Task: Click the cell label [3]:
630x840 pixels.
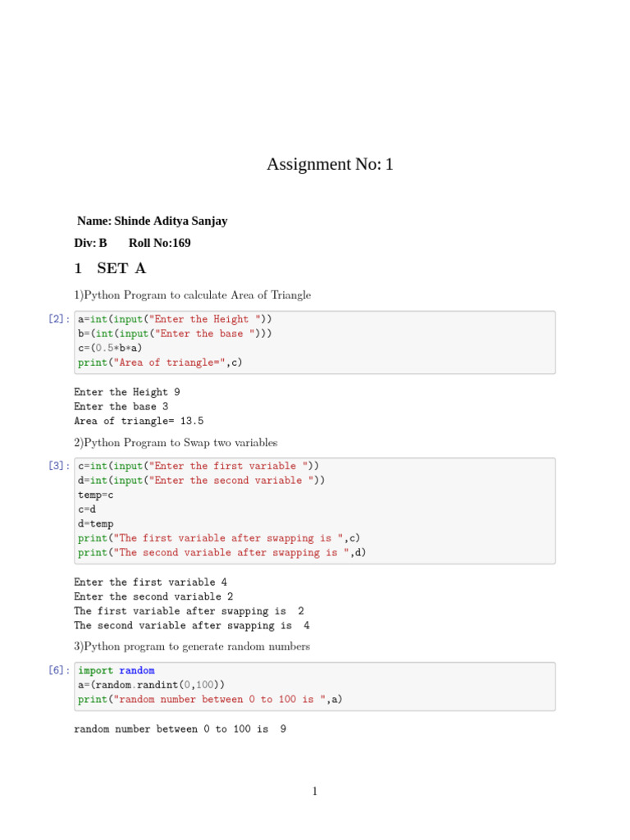Action: (59, 466)
